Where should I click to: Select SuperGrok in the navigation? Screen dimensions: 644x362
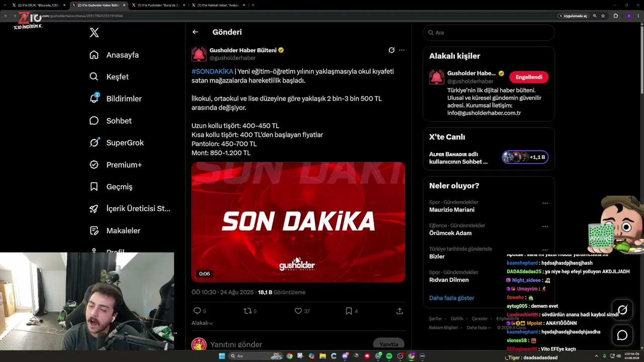point(116,143)
